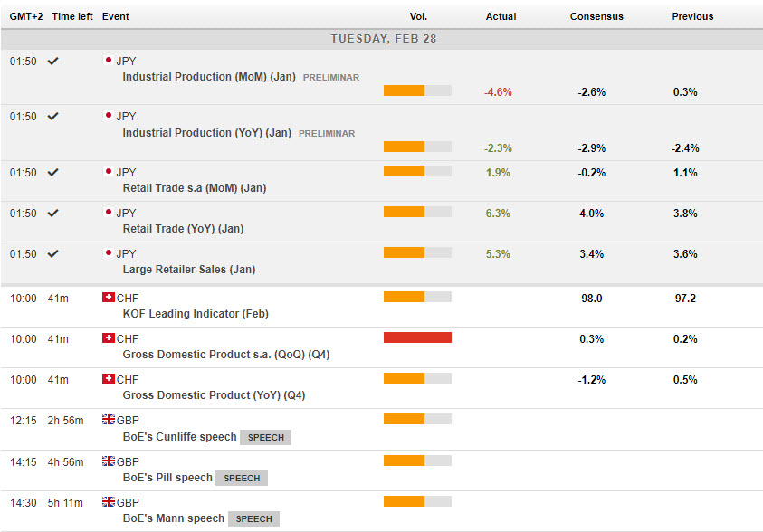
Task: Expand the Industrial Production (YoY) event details
Action: 206,133
